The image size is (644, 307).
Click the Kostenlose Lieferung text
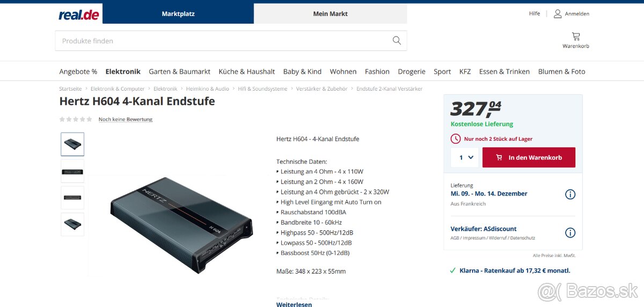[x=482, y=124]
